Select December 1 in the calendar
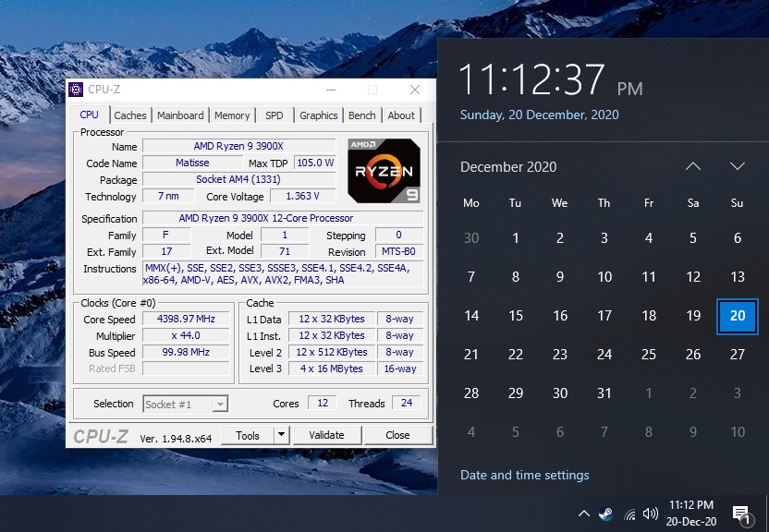 pos(516,238)
